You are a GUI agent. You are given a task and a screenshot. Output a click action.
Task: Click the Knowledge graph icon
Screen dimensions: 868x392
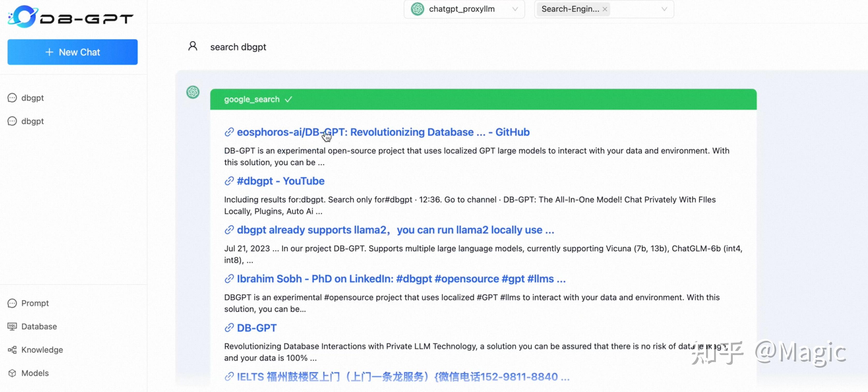[12, 350]
